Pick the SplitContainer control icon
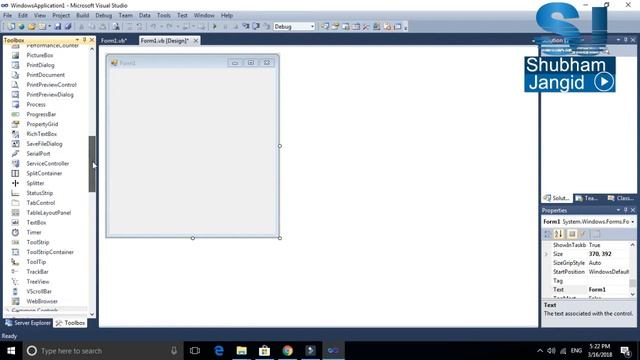 coord(16,173)
